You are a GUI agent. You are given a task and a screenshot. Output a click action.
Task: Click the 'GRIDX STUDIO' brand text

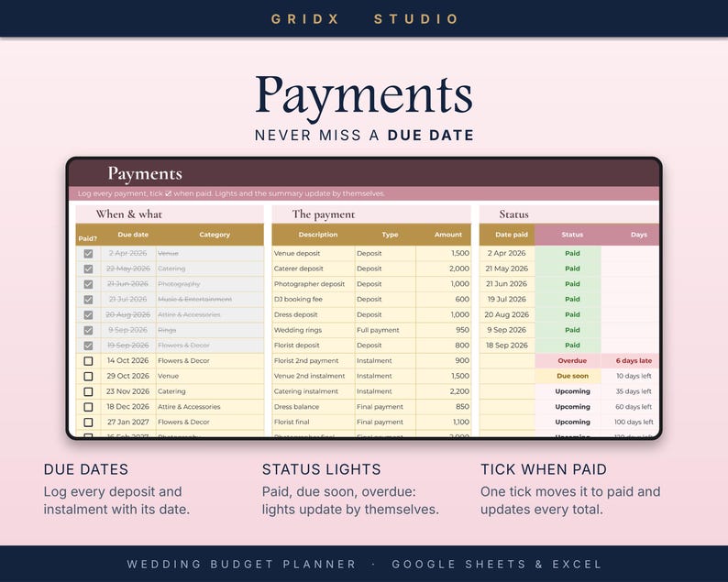point(365,19)
